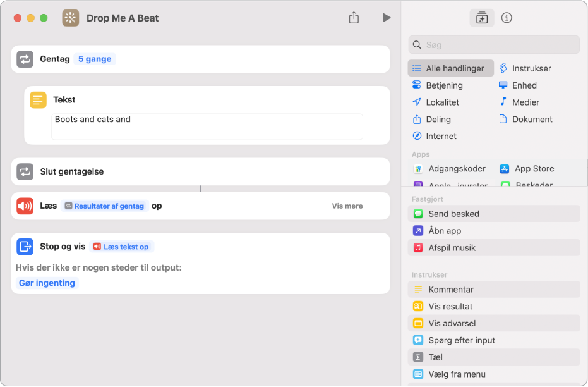Click the Instrukser action list header
588x387 pixels.
tap(429, 274)
